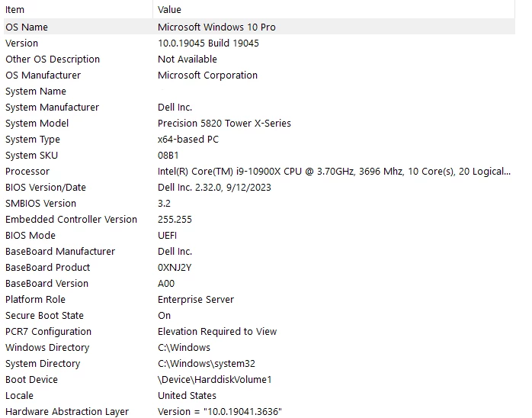Viewport: 532px width, 418px height.
Task: Click the C:\Windows\system32 value
Action: [x=207, y=363]
